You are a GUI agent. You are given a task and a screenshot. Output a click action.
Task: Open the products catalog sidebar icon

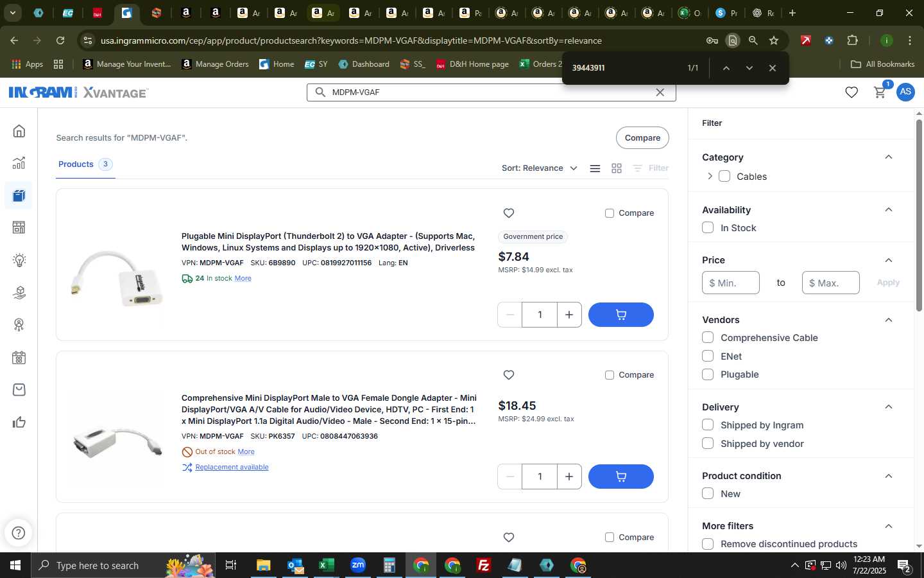19,195
